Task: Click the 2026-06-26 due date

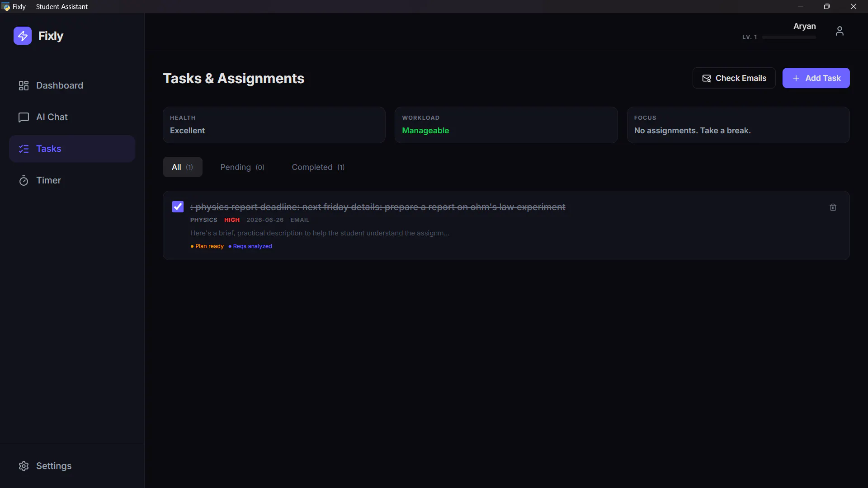Action: tap(265, 220)
